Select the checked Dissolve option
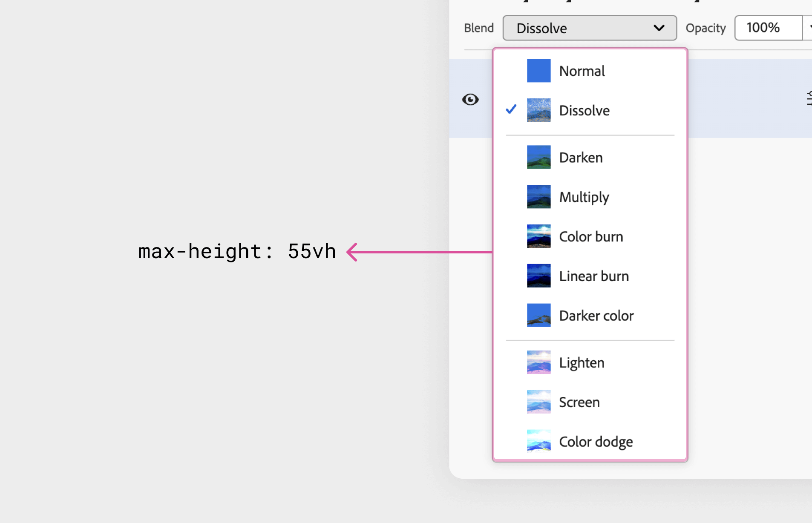 (x=584, y=111)
